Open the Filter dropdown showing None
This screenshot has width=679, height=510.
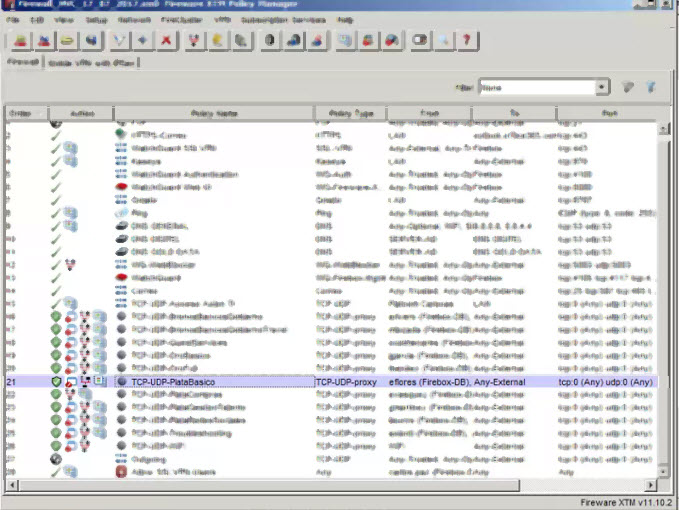point(544,87)
